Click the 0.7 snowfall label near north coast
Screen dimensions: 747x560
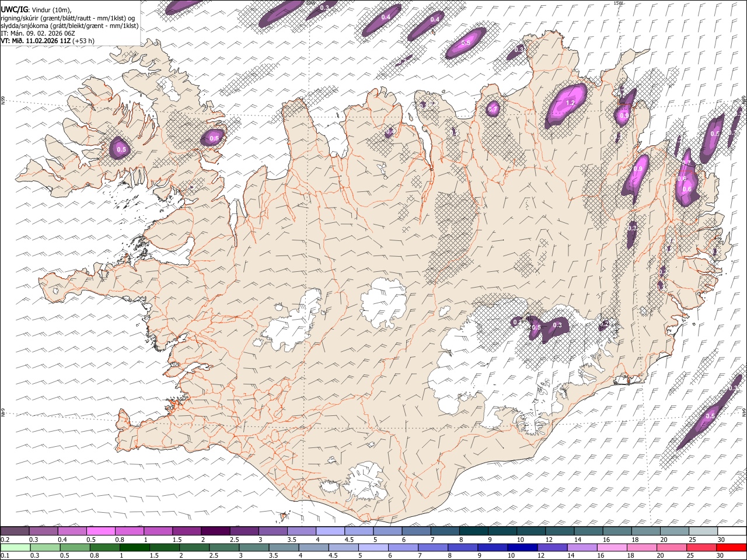pos(493,109)
